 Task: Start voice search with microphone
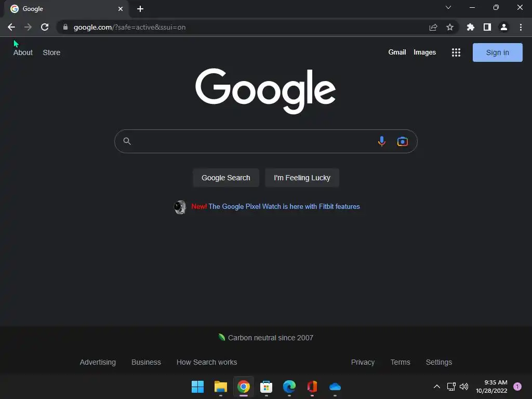click(x=382, y=141)
